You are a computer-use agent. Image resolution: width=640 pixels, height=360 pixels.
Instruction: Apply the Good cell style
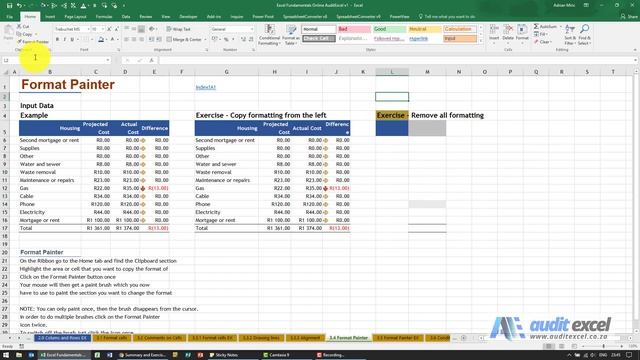tap(390, 29)
